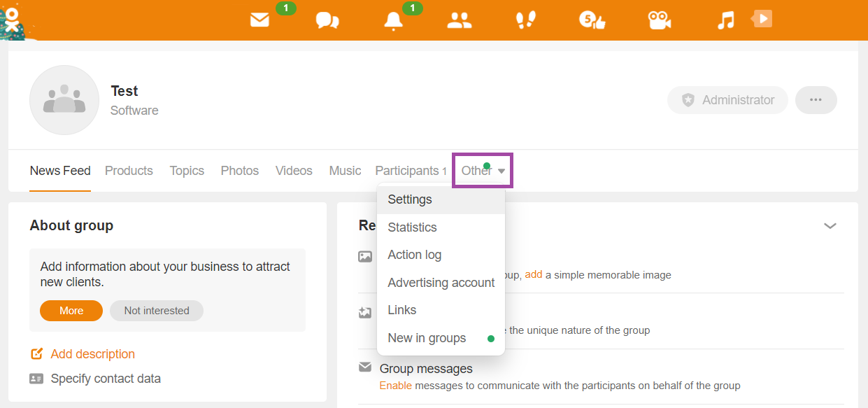The image size is (868, 408).
Task: Switch to the Topics tab
Action: pos(187,171)
